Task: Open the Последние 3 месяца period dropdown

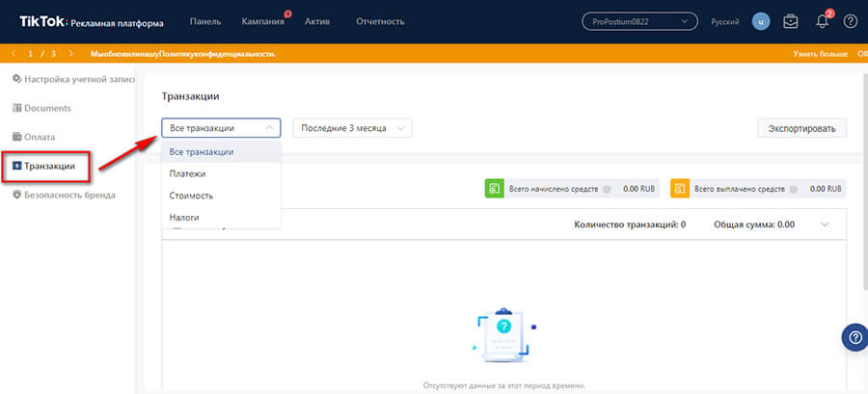Action: pyautogui.click(x=352, y=128)
